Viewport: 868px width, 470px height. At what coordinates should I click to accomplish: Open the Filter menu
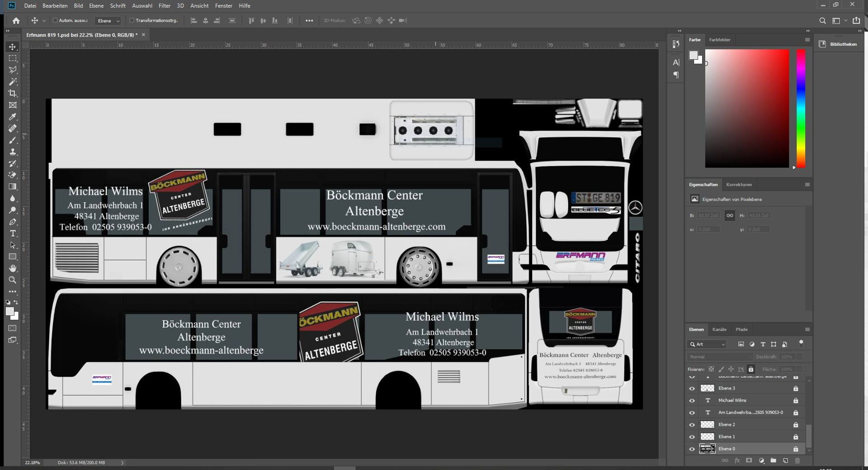click(164, 6)
